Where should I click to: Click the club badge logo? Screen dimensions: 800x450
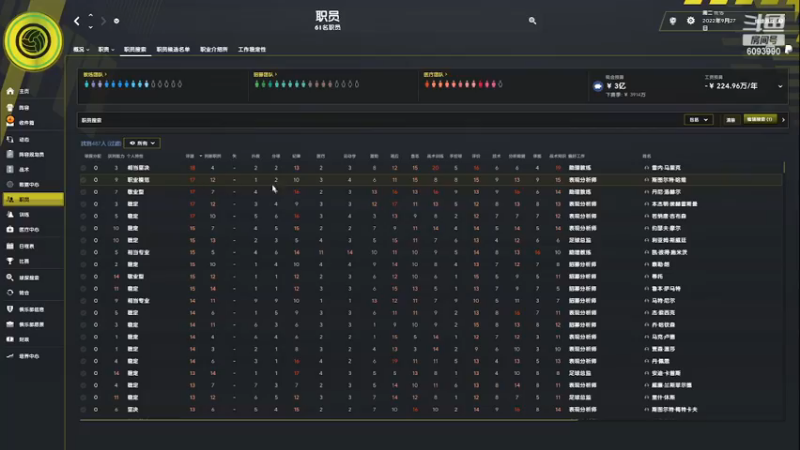tap(33, 41)
